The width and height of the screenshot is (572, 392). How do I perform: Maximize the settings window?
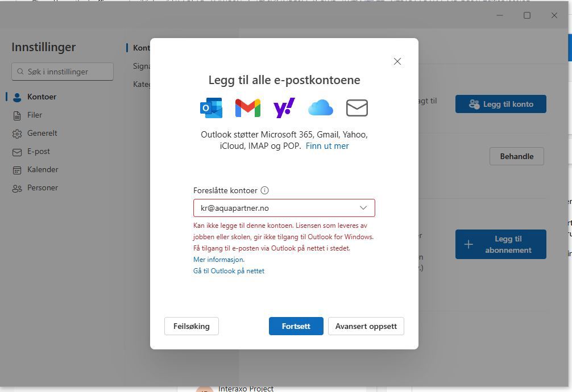pyautogui.click(x=527, y=15)
